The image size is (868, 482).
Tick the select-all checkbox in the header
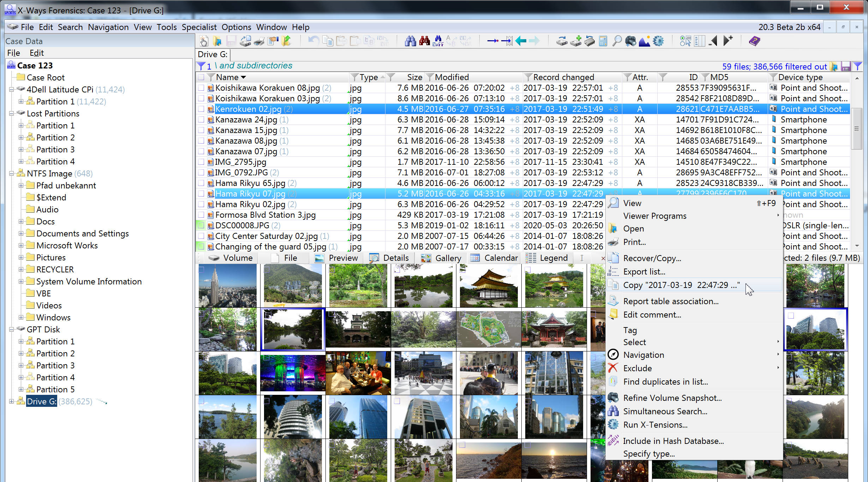(201, 77)
